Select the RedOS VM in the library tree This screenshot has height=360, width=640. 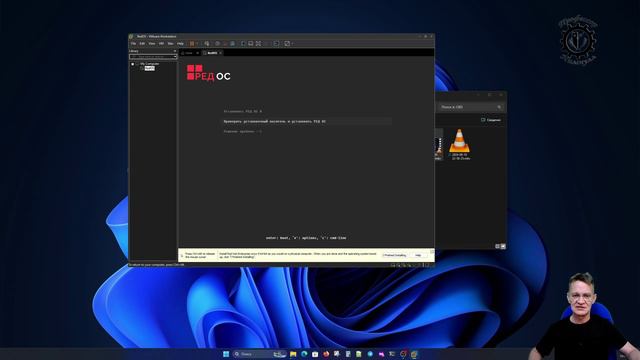(x=149, y=69)
